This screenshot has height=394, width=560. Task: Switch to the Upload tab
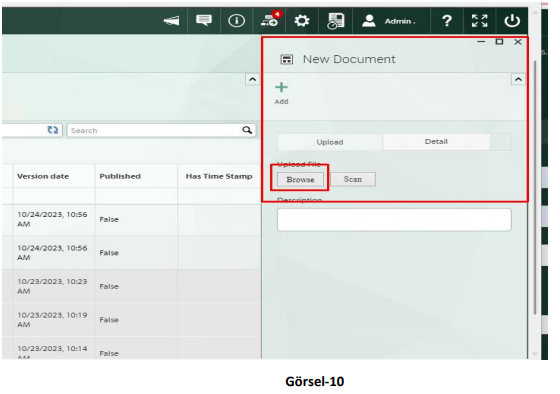(330, 142)
